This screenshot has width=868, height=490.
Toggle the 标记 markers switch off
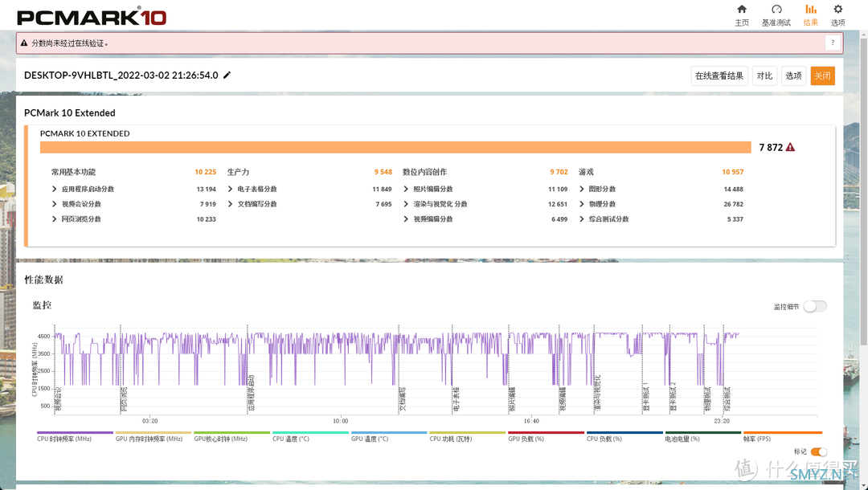[x=818, y=452]
